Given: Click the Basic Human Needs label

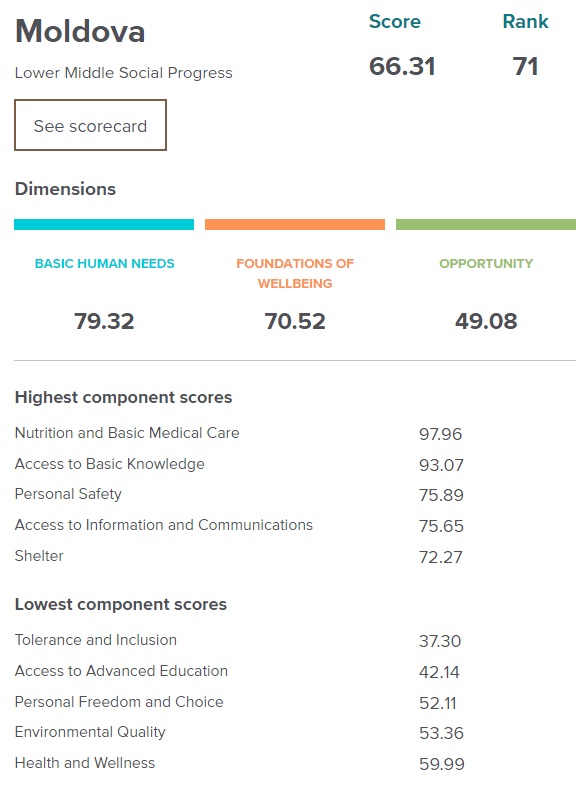Looking at the screenshot, I should [x=104, y=264].
